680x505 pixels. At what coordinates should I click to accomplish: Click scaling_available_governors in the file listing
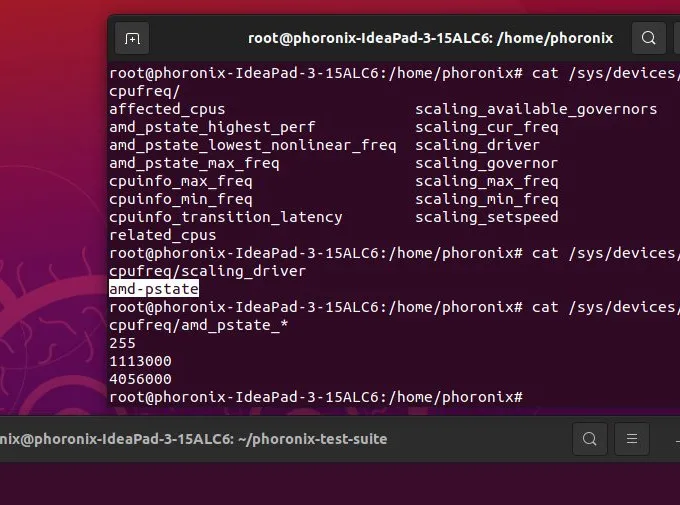pyautogui.click(x=536, y=109)
